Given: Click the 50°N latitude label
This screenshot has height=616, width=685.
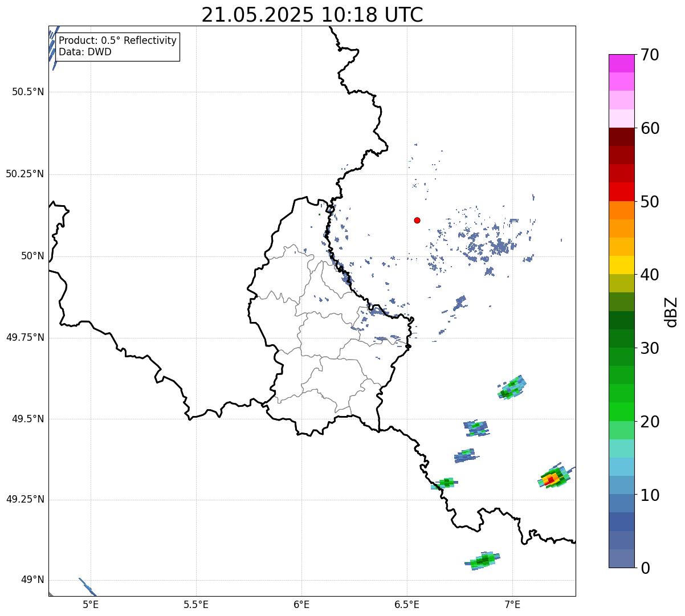Looking at the screenshot, I should coord(32,256).
